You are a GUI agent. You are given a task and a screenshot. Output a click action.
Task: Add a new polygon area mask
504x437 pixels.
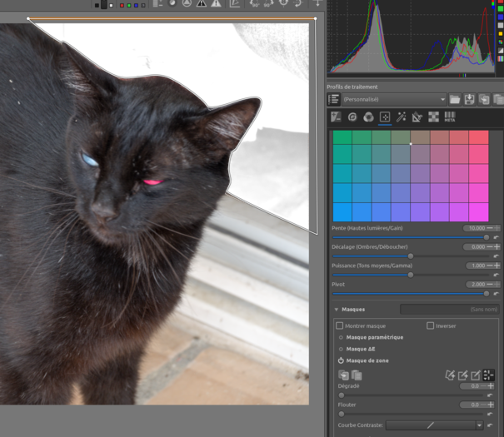click(451, 375)
